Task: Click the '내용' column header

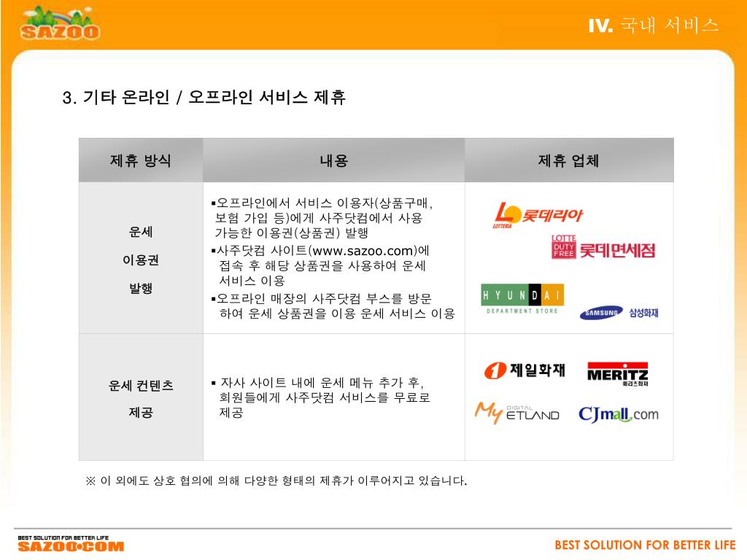Action: click(333, 160)
